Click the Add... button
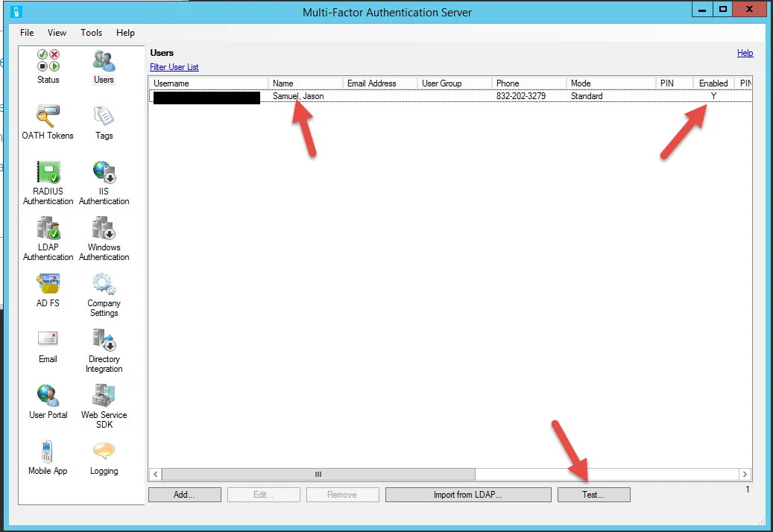 (184, 495)
